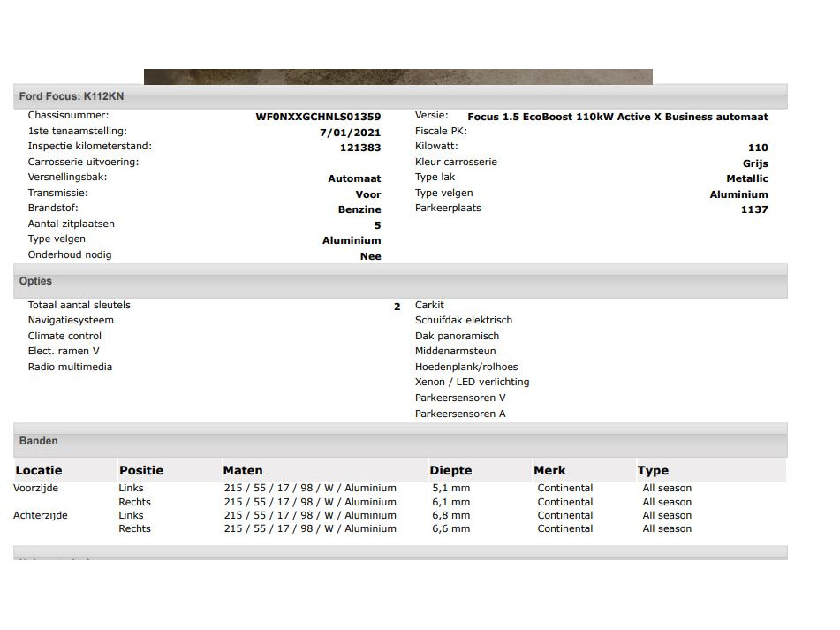This screenshot has height=630, width=840.
Task: Click the Xenon / LED verlichting option
Action: pyautogui.click(x=472, y=382)
